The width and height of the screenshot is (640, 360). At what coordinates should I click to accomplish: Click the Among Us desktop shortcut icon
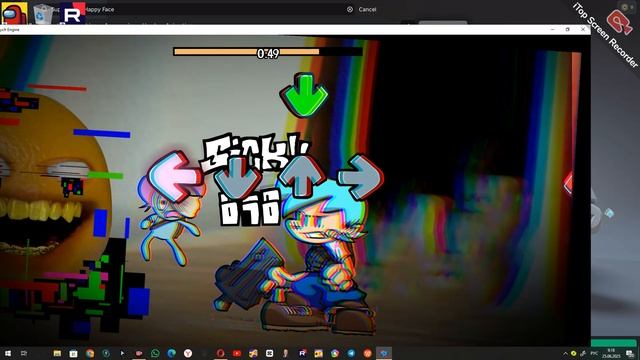coord(14,13)
